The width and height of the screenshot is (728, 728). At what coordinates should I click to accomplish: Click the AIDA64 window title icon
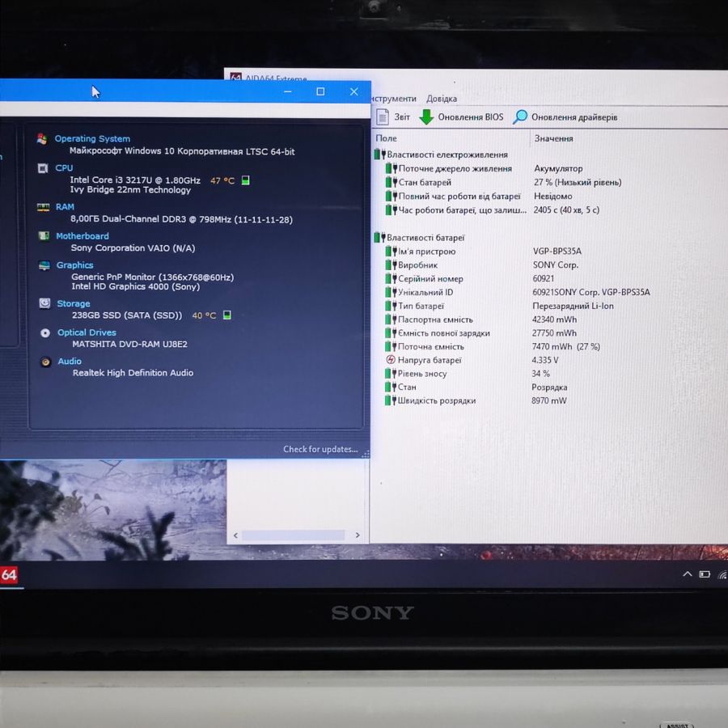pyautogui.click(x=236, y=78)
